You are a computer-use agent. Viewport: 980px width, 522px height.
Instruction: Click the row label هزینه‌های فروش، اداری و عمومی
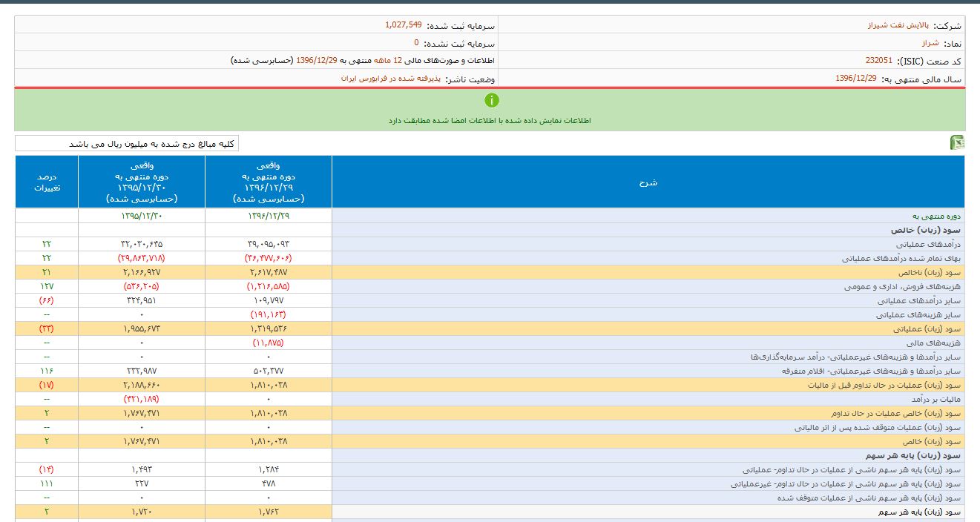click(902, 286)
